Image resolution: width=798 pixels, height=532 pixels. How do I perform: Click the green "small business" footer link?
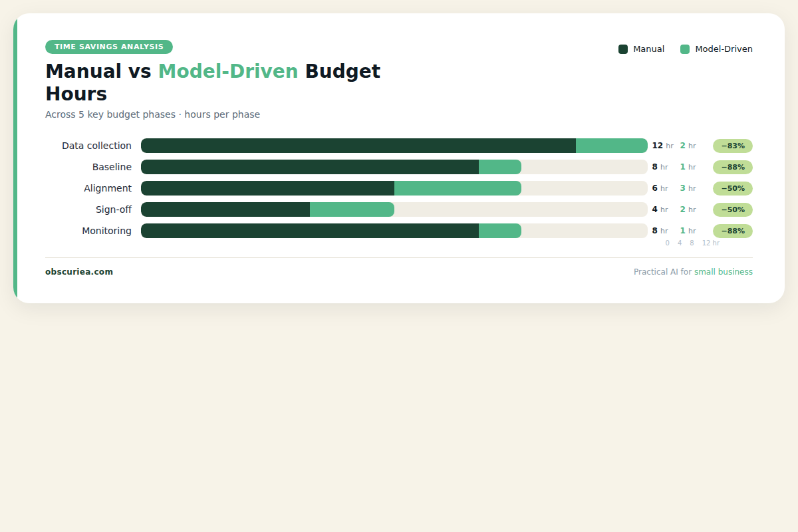coord(724,272)
